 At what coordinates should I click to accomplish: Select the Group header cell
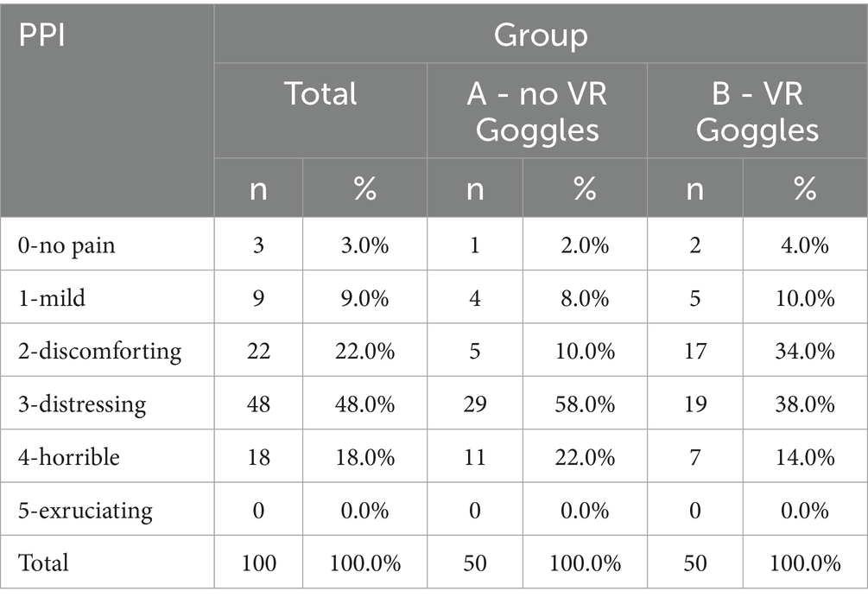(540, 35)
